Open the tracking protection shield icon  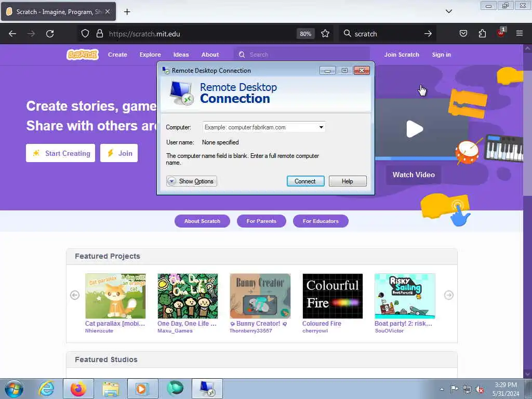85,34
